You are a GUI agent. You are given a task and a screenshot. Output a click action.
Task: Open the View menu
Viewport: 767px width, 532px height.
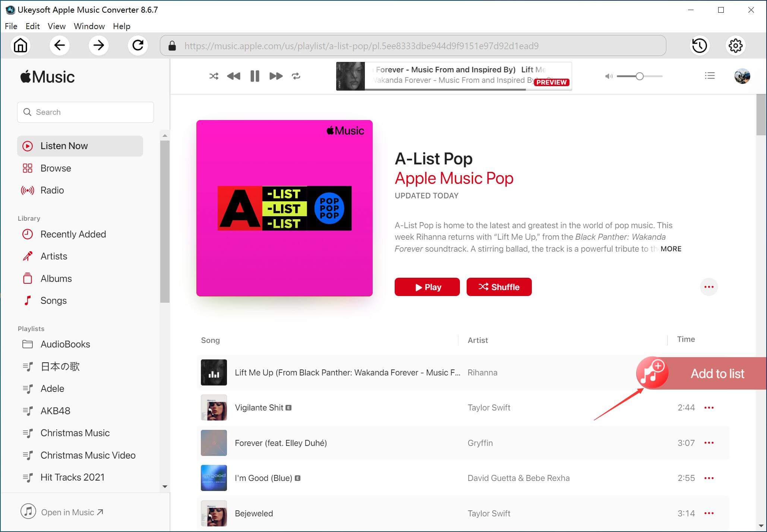tap(56, 26)
